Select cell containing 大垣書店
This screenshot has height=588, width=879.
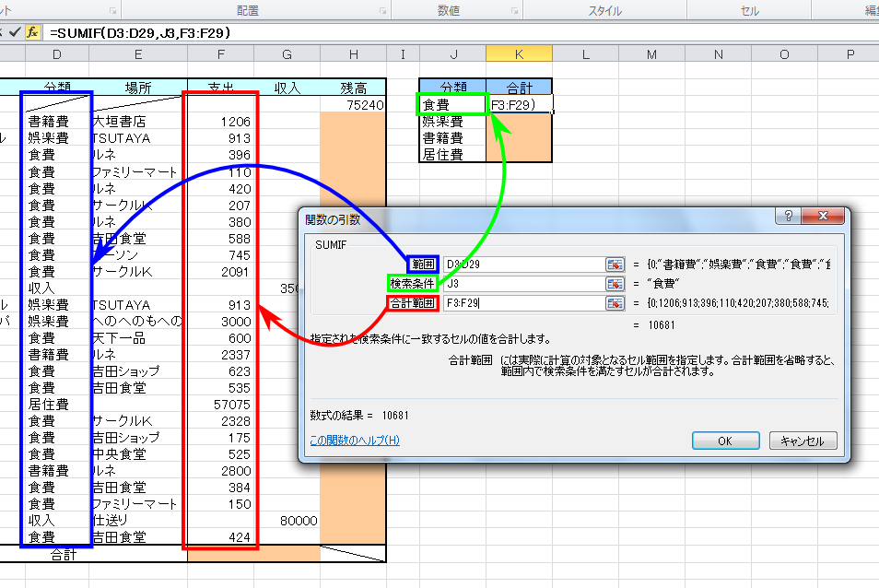138,122
